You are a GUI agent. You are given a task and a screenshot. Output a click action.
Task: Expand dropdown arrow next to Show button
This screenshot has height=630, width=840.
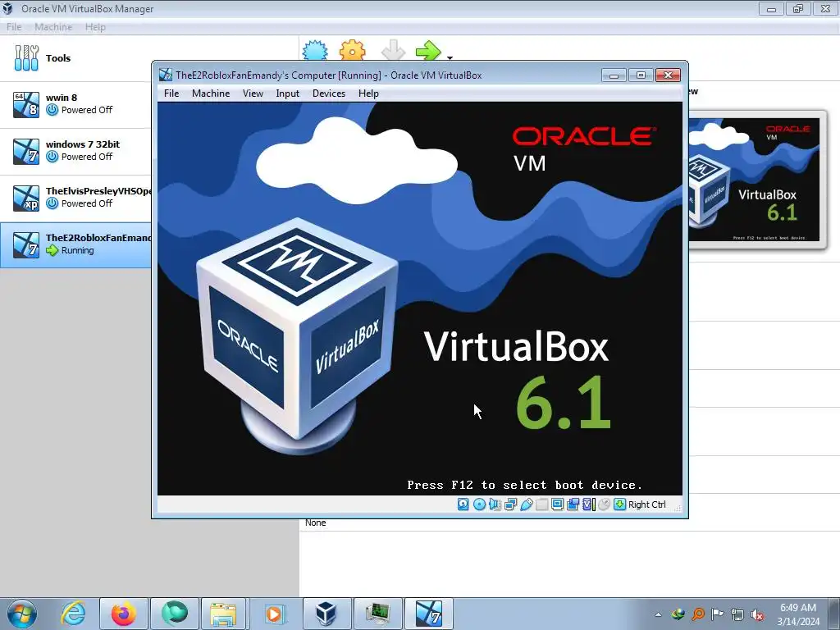(x=450, y=57)
